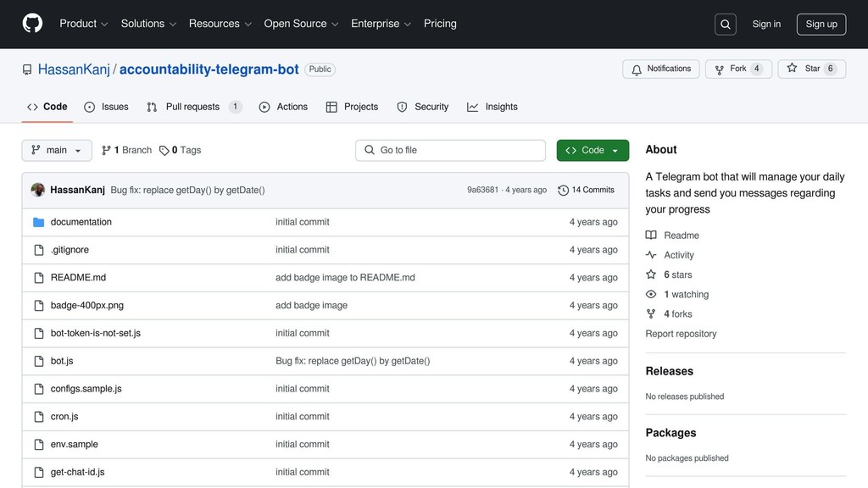Click the search magnifier icon
Screen dimensions: 868x488
[x=725, y=24]
